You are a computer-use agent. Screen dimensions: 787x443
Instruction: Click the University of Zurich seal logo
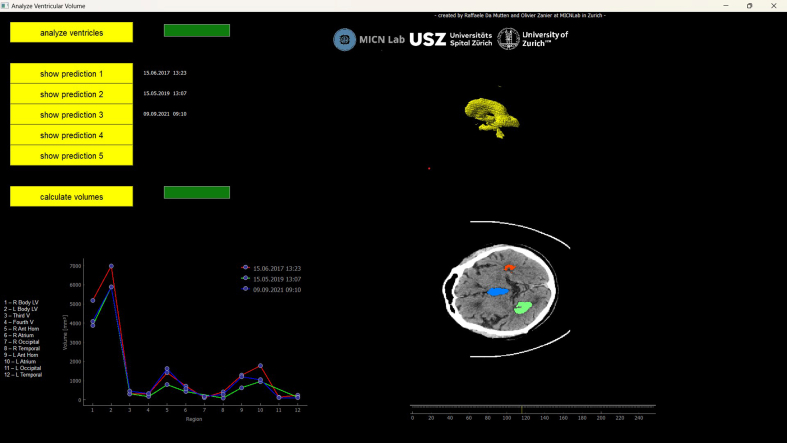click(x=508, y=39)
